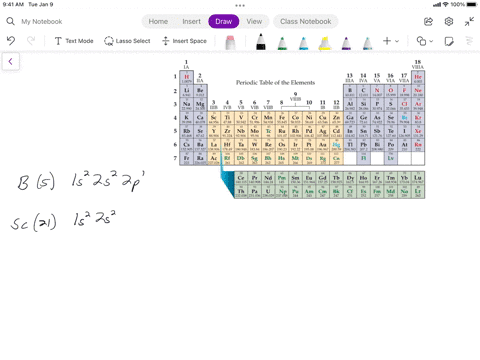Image resolution: width=480 pixels, height=360 pixels.
Task: Insert a sticky note
Action: (x=449, y=41)
